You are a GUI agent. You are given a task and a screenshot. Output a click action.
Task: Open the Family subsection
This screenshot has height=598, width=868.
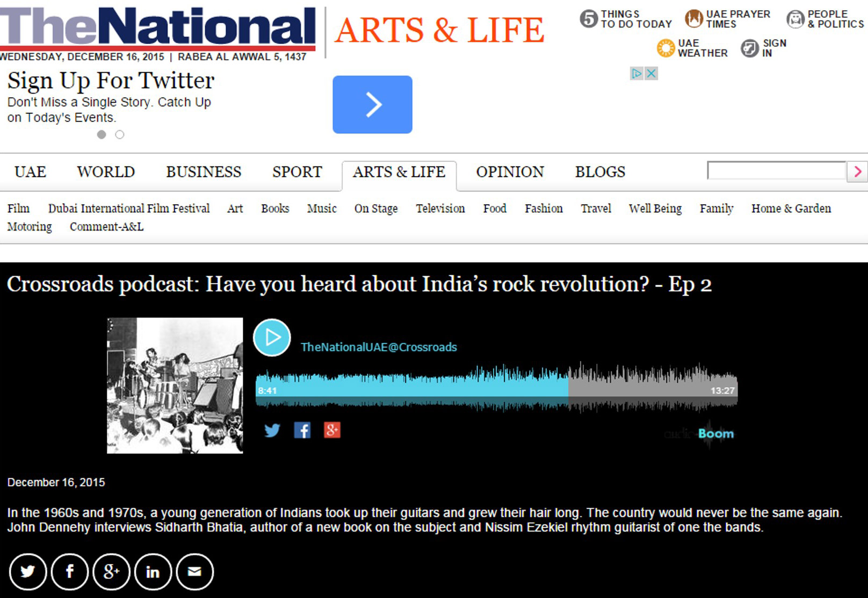[x=717, y=208]
